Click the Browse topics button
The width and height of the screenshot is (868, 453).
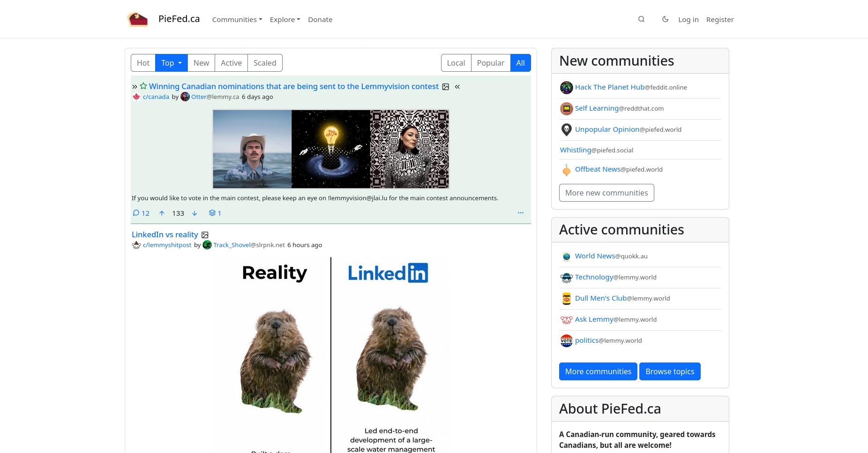pos(670,371)
